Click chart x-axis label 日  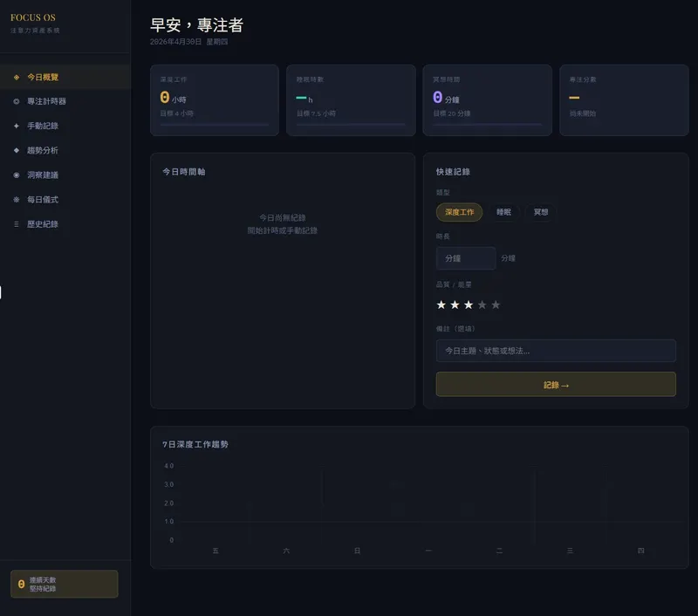(357, 551)
